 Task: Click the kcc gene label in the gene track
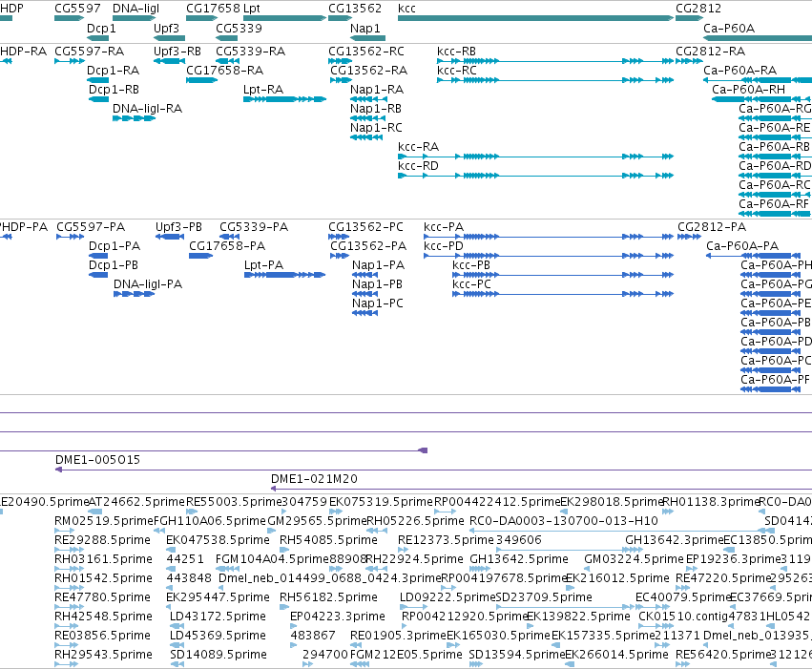tap(406, 9)
